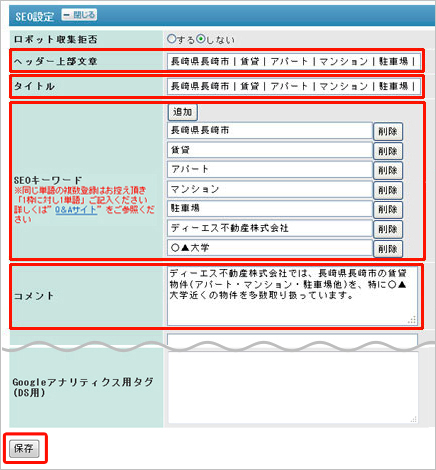Grab the コメント textarea resize handle
436x470 pixels.
point(412,320)
